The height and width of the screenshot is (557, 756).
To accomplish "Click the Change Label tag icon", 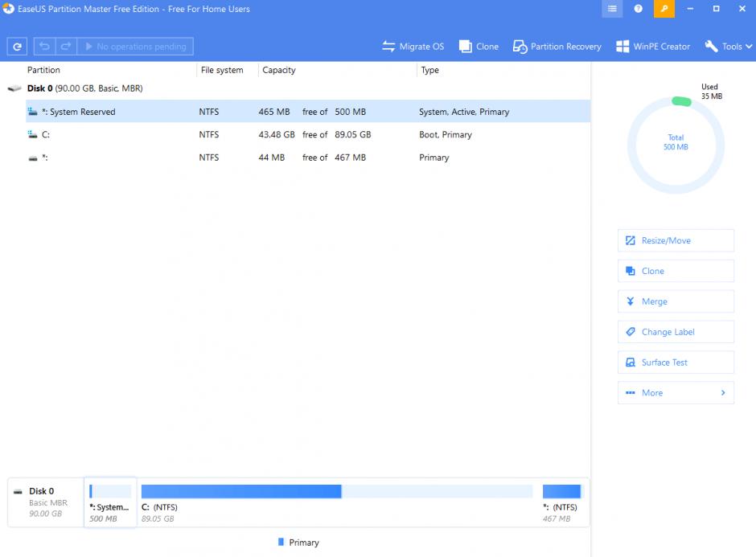I will click(x=631, y=331).
